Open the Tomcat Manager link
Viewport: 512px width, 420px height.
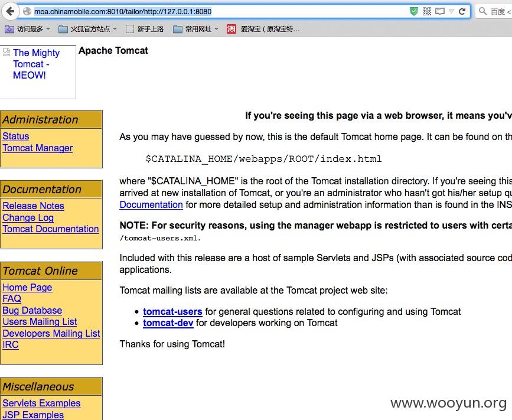(x=38, y=148)
